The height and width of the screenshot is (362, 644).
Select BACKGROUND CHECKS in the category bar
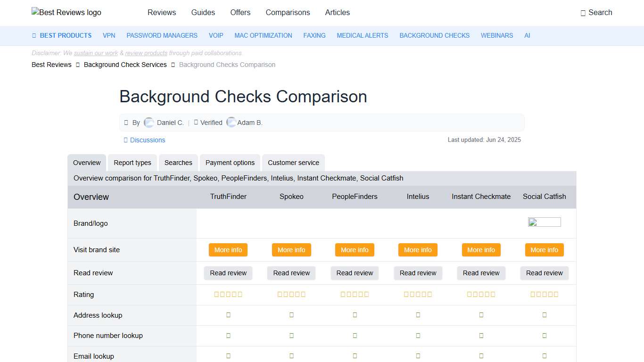434,35
